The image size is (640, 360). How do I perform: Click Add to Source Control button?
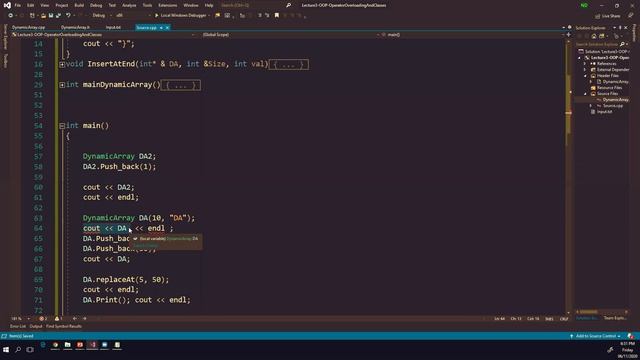tap(596, 336)
